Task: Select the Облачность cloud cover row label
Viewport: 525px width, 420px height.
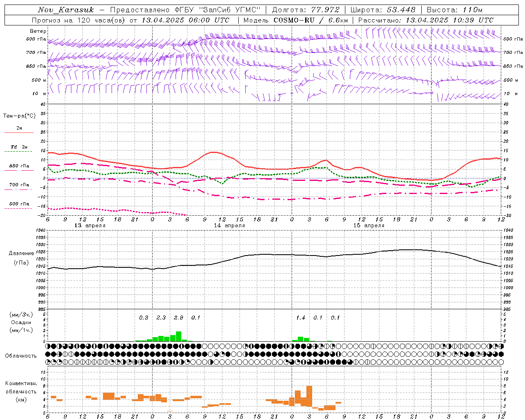Action: (x=21, y=356)
